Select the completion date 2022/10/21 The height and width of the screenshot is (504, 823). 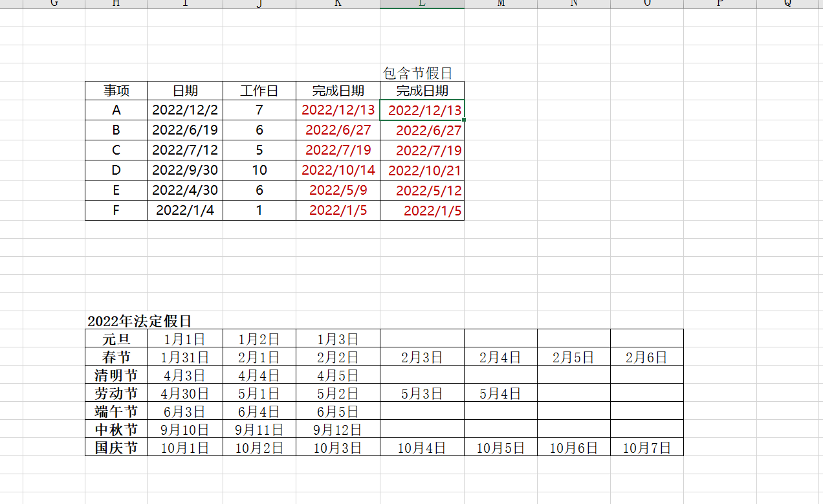422,170
